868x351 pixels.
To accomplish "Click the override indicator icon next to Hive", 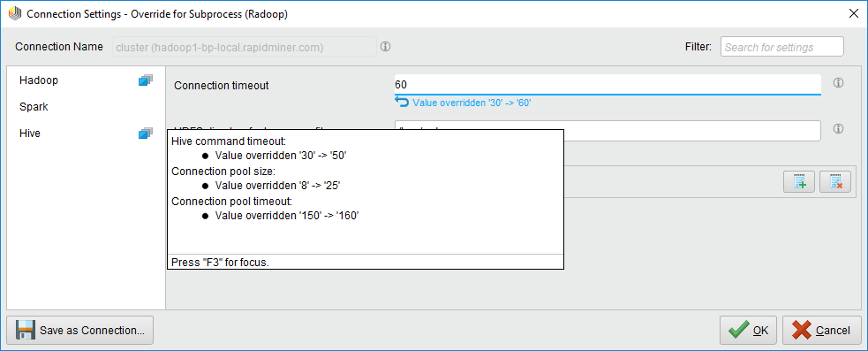I will (145, 134).
